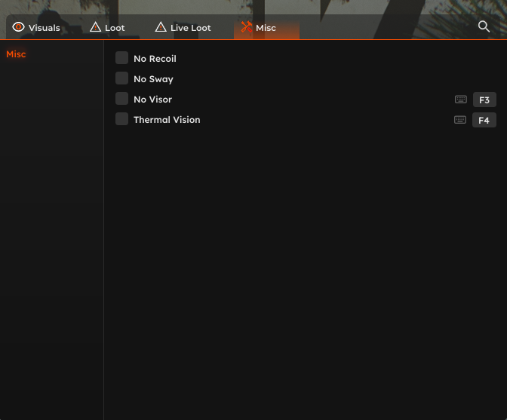507x420 pixels.
Task: Open the Loot tab
Action: [x=107, y=27]
